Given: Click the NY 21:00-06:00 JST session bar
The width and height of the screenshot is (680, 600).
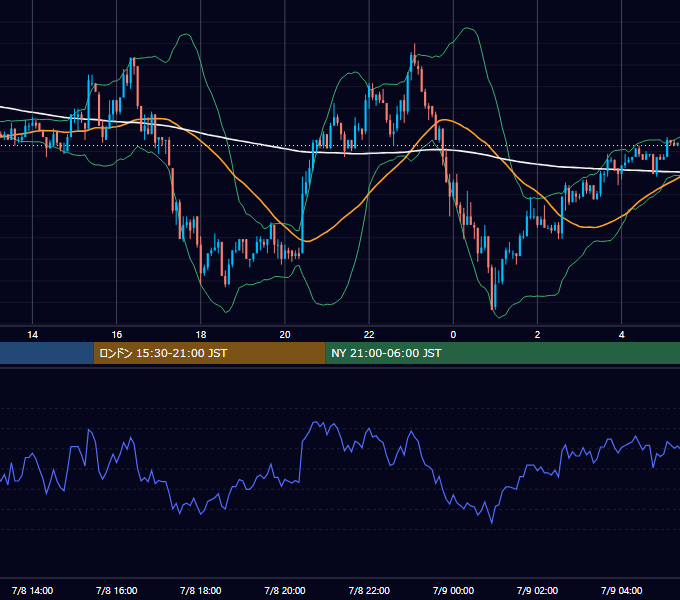Looking at the screenshot, I should point(503,353).
